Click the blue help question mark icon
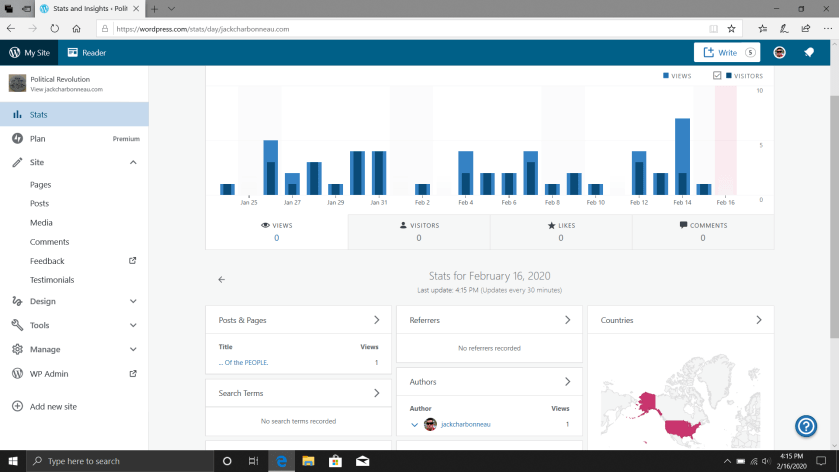839x472 pixels. [806, 426]
